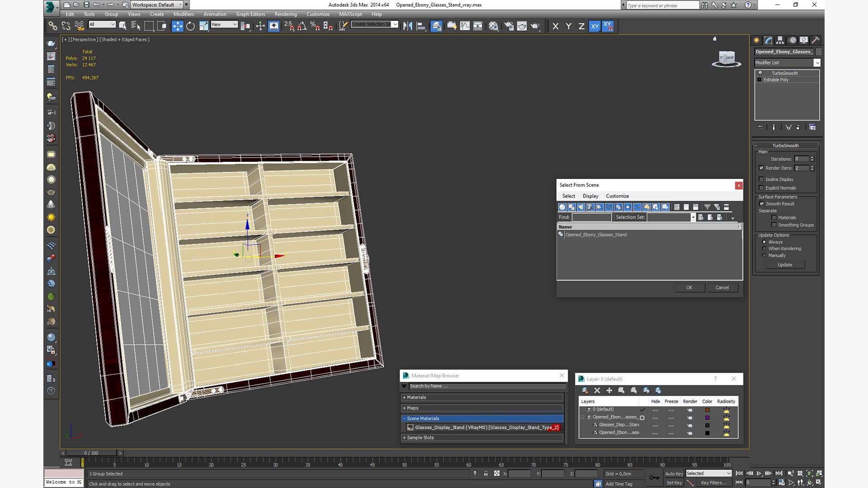Viewport: 868px width, 488px height.
Task: Click the Find input field
Action: click(591, 217)
